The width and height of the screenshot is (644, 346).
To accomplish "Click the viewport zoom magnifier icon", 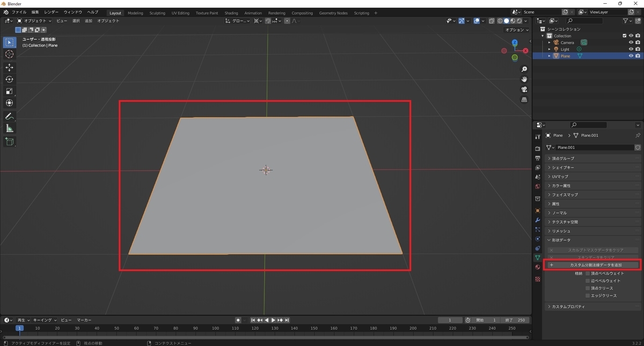I will pyautogui.click(x=524, y=69).
